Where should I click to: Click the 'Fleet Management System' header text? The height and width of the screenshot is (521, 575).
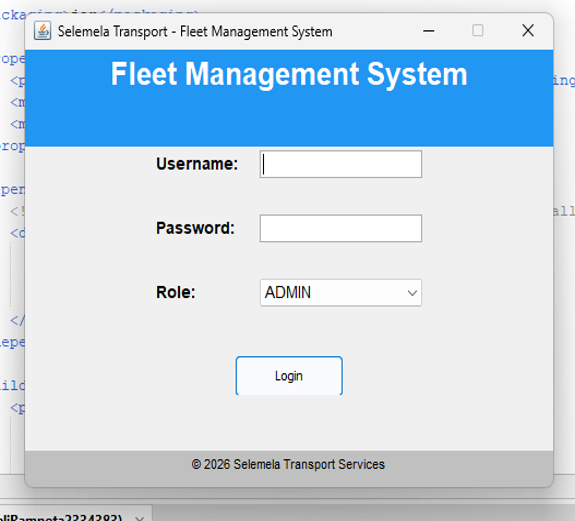coord(289,74)
